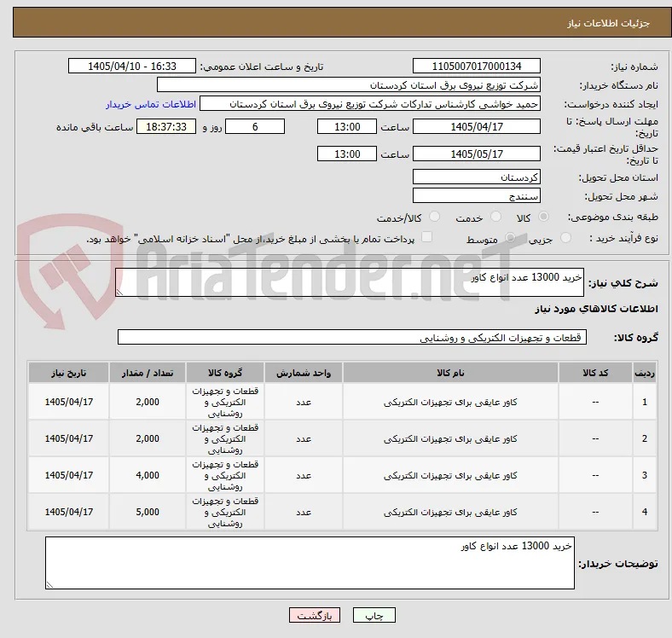Click the ردیف column header

[x=645, y=373]
